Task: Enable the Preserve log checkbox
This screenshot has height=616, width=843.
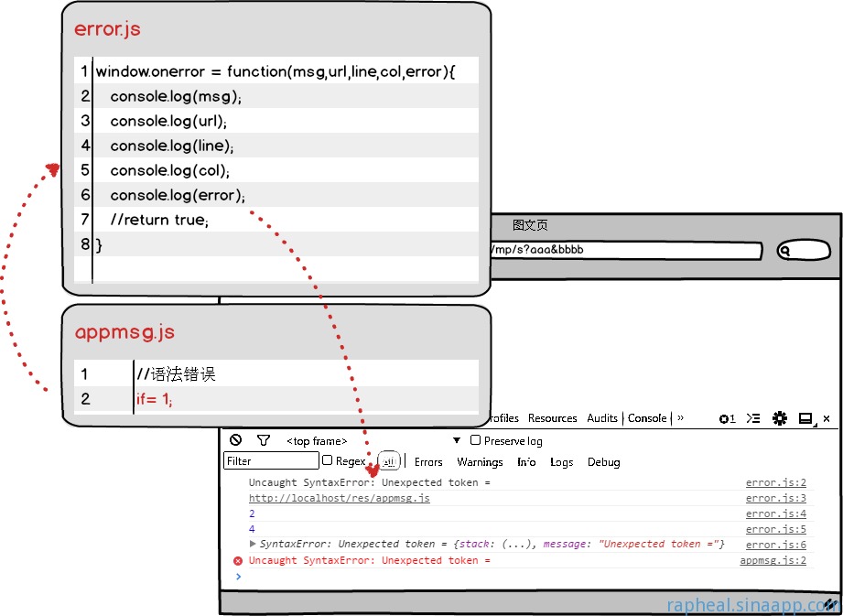Action: (475, 440)
